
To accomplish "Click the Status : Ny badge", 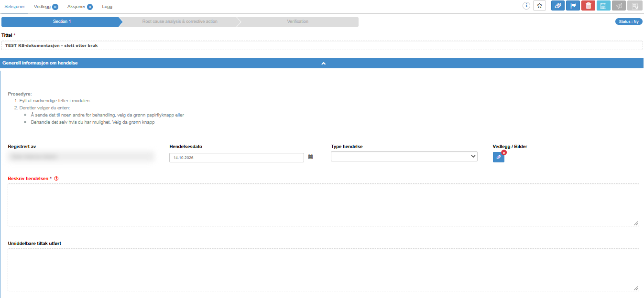I will 629,21.
